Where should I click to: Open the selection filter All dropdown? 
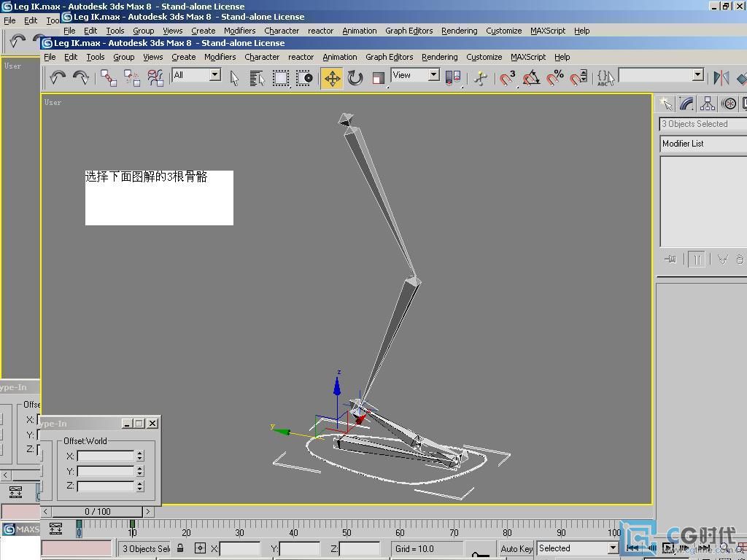pos(196,75)
